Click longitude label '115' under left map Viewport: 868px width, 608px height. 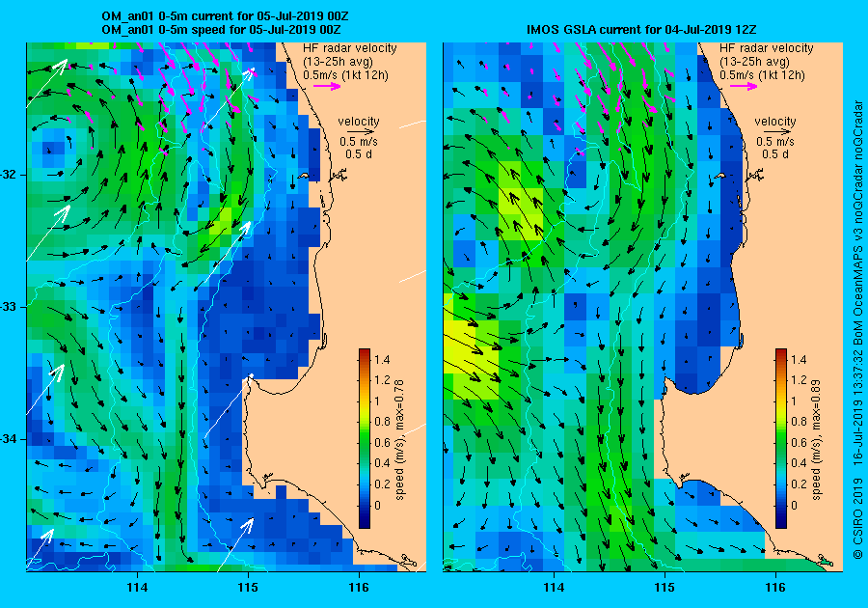point(248,588)
